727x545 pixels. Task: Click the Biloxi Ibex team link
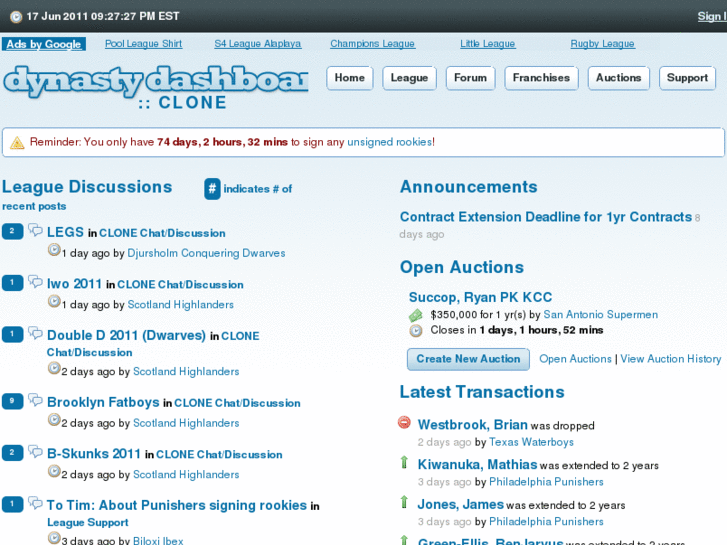pyautogui.click(x=158, y=541)
